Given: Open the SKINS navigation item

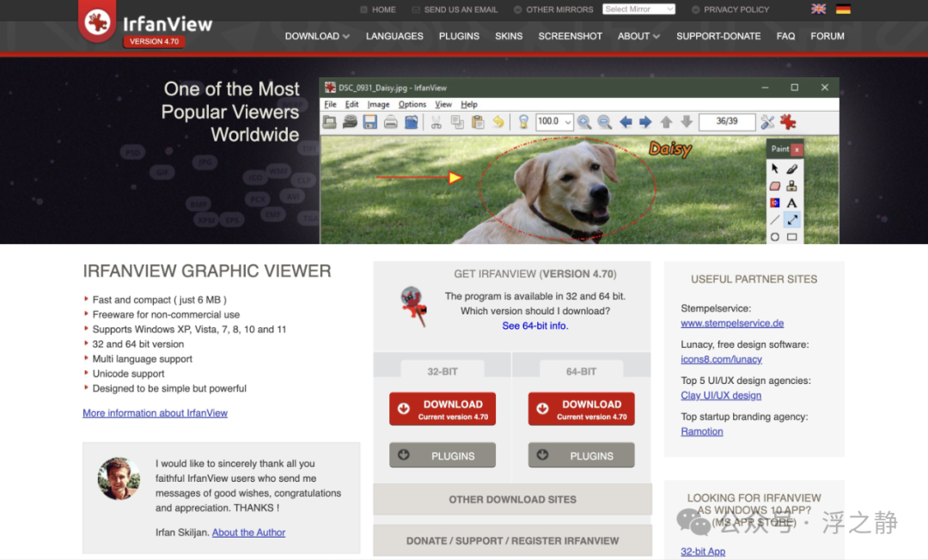Looking at the screenshot, I should tap(509, 36).
